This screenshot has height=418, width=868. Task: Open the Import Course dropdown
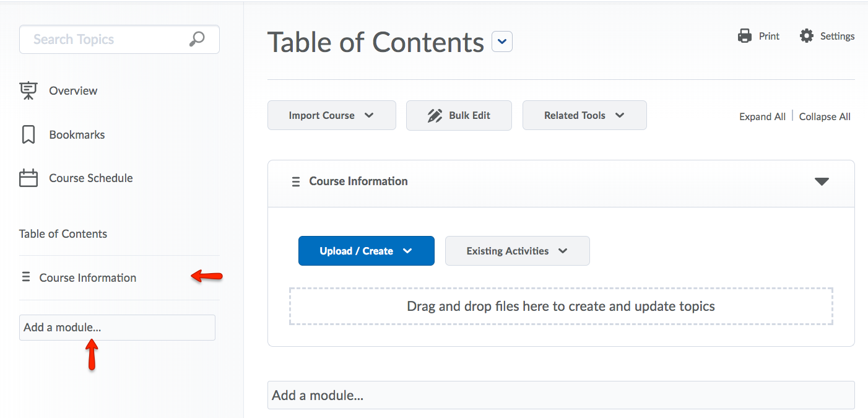(331, 116)
